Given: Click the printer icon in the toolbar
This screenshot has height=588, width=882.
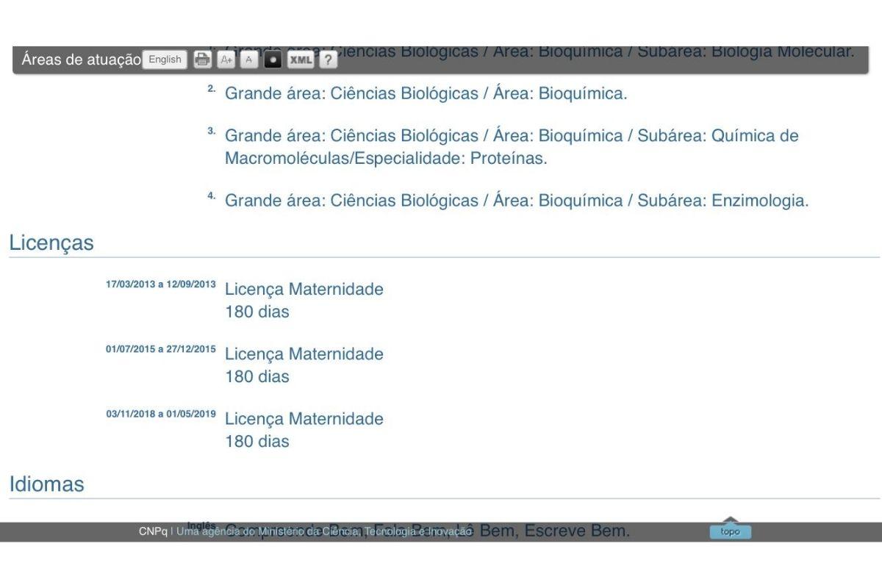Looking at the screenshot, I should (202, 60).
